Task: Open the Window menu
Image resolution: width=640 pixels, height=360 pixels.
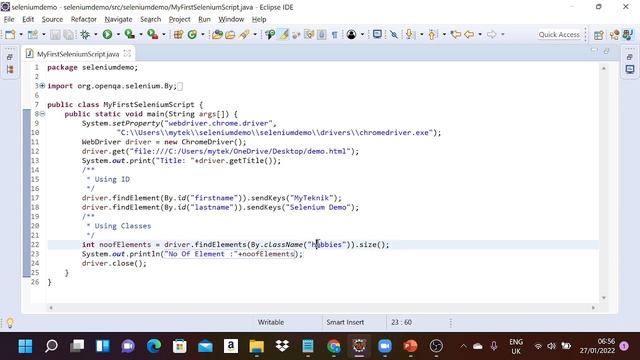Action: pos(231,19)
